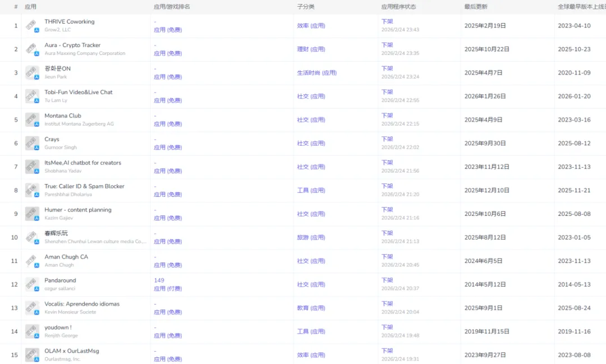Open 下架 status for OLAM x OurLastMsg
Image resolution: width=606 pixels, height=364 pixels.
[387, 351]
